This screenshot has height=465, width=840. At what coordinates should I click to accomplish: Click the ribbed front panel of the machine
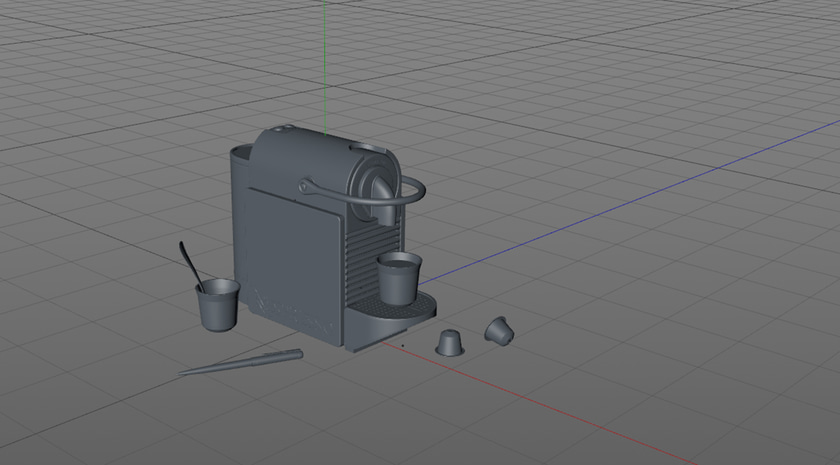tap(360, 260)
